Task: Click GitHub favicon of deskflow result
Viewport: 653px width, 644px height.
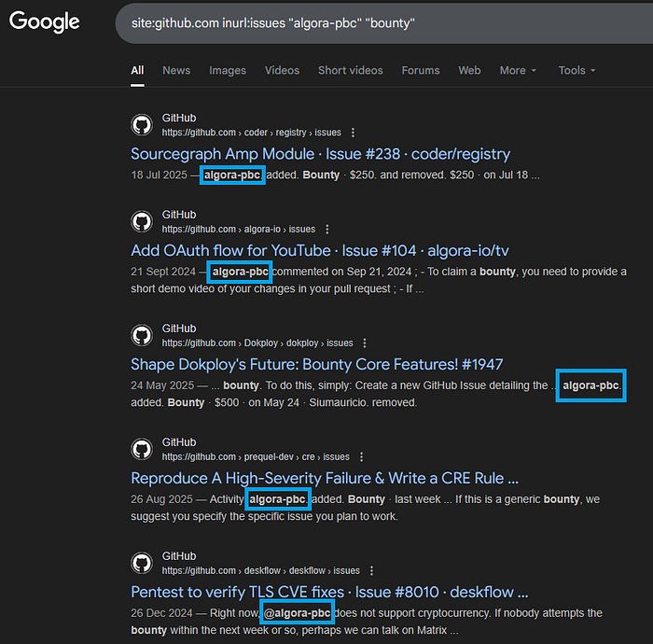Action: [142, 563]
